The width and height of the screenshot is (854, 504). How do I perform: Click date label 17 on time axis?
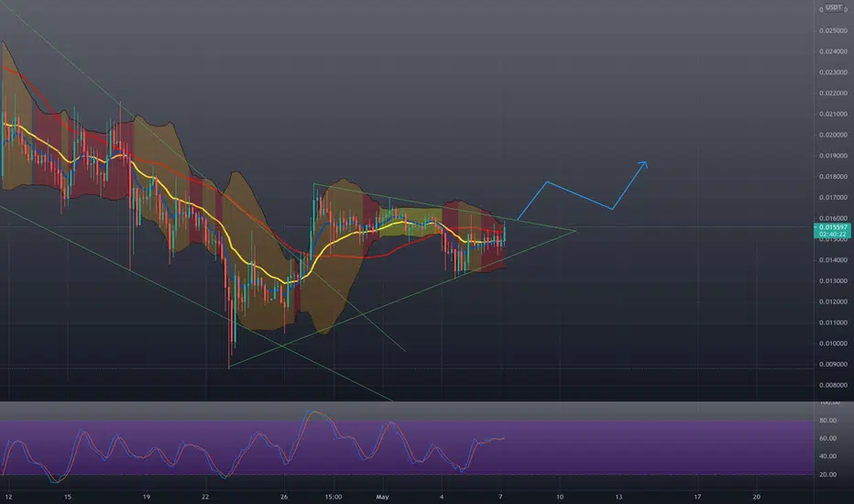pos(697,497)
